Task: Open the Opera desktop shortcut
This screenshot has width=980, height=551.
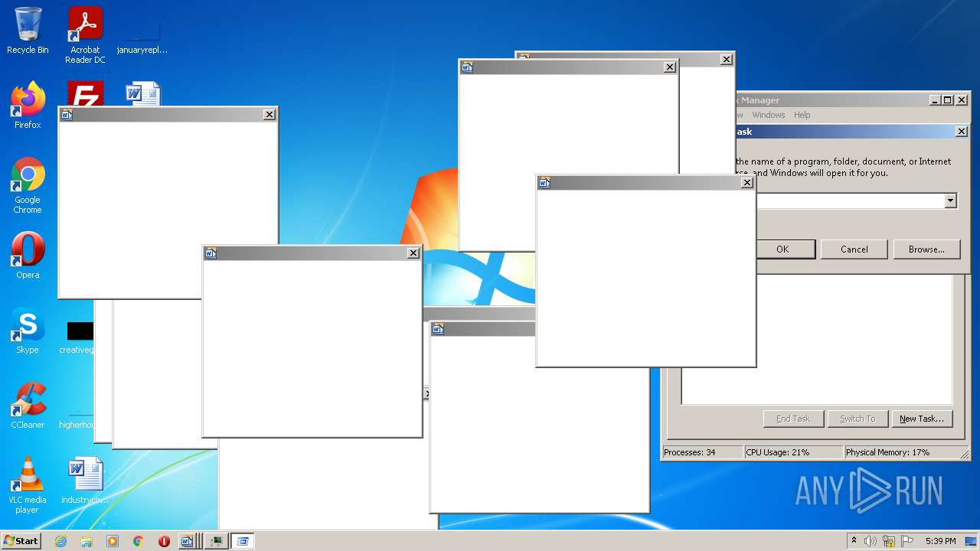Action: point(28,256)
